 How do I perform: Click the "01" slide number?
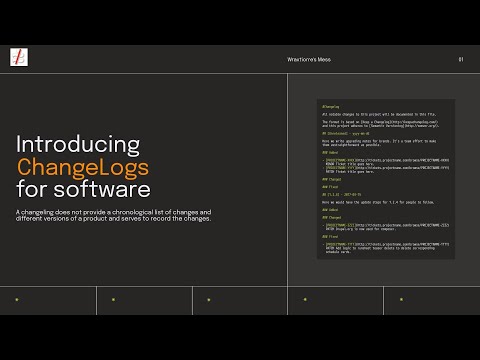(x=461, y=59)
